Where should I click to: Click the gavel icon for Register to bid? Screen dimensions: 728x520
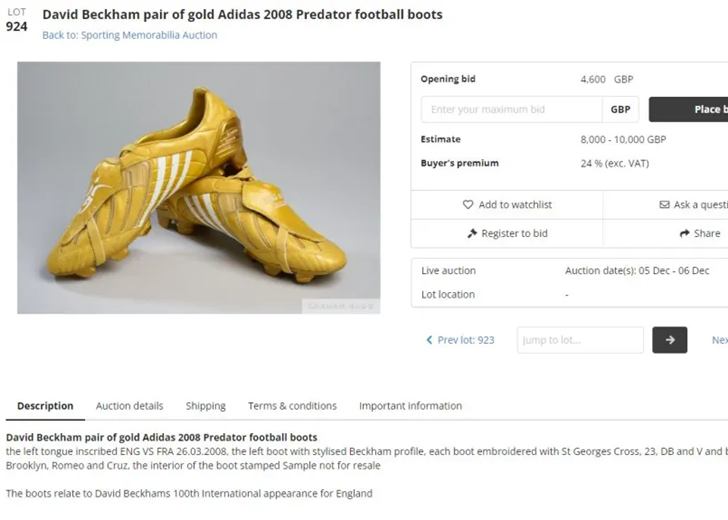point(472,233)
